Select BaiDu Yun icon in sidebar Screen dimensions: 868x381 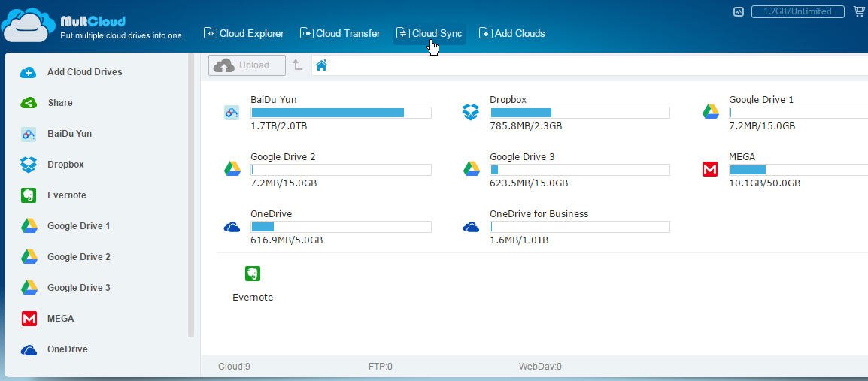click(x=29, y=134)
